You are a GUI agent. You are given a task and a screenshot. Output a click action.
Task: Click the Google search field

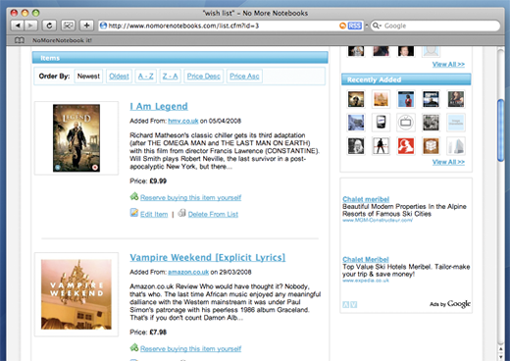pos(435,26)
